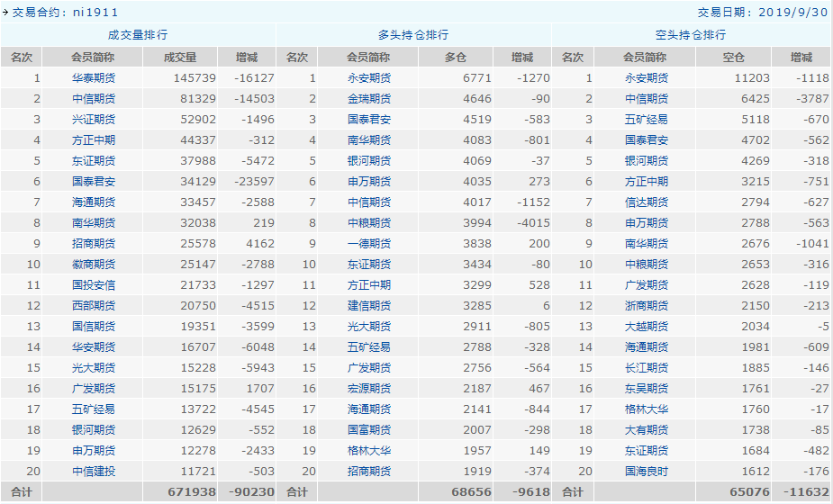Select volume change value 4162

point(260,244)
